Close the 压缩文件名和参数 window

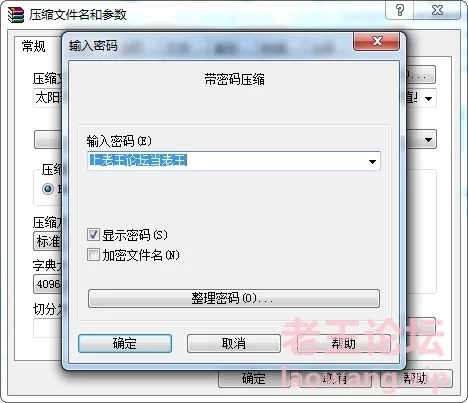tap(437, 10)
